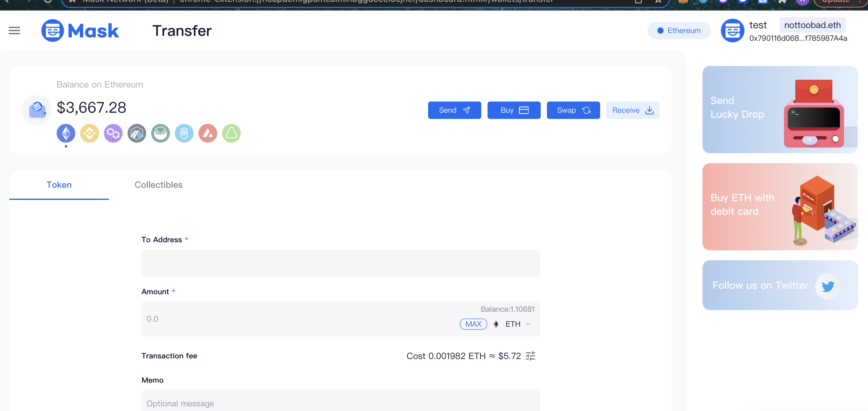Open the Ethereum network selector pill
868x411 pixels.
[x=679, y=30]
